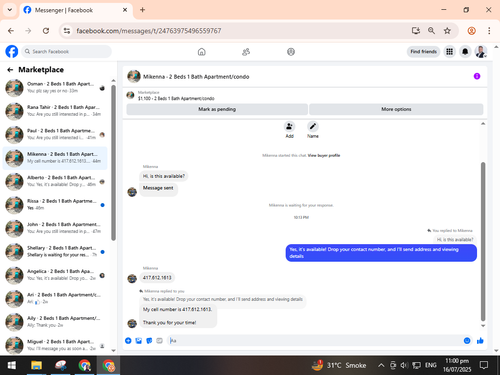
Task: View site information icon in the address bar
Action: pos(67,31)
